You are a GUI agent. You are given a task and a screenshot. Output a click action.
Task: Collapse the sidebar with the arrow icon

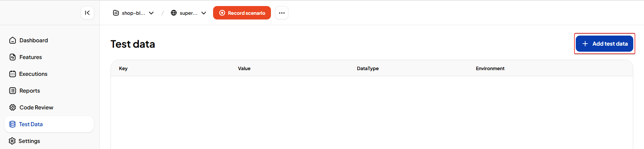(x=87, y=13)
